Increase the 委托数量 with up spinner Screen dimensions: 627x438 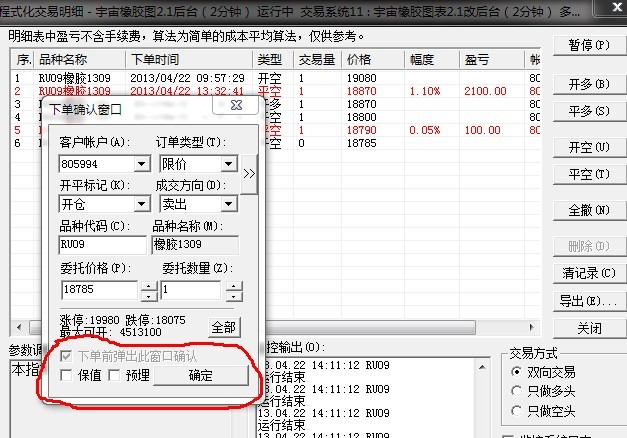(x=234, y=286)
